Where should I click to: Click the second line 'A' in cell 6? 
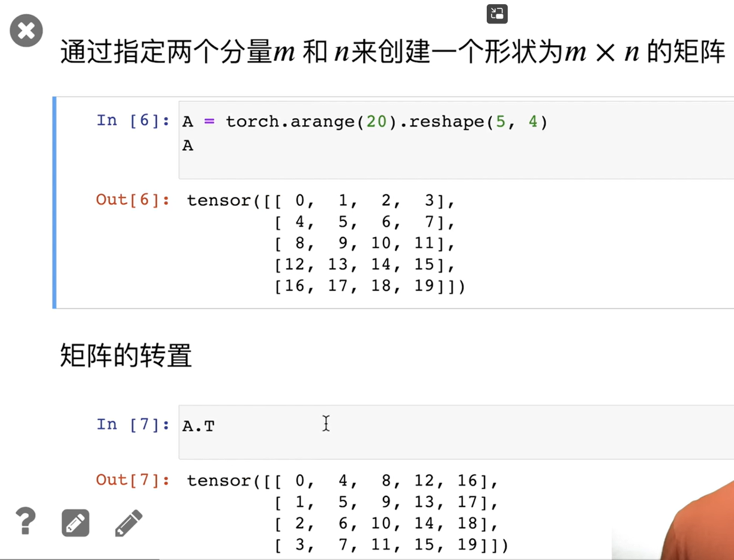coord(188,146)
